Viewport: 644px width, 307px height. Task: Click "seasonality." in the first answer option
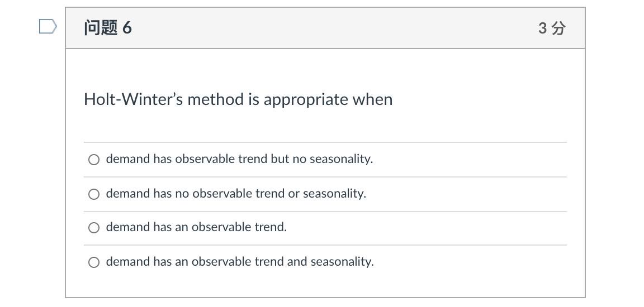click(x=342, y=159)
